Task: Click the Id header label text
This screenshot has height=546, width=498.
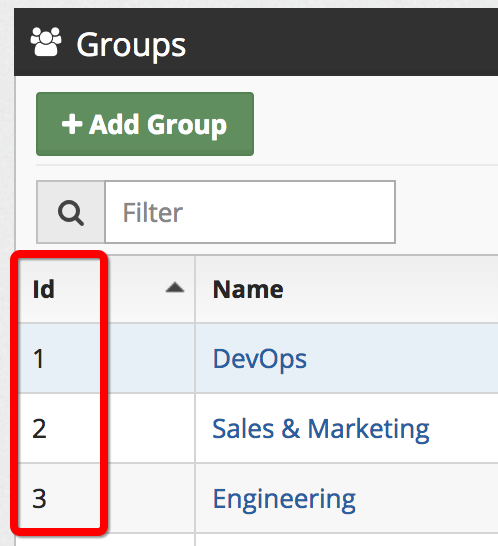Action: click(44, 289)
